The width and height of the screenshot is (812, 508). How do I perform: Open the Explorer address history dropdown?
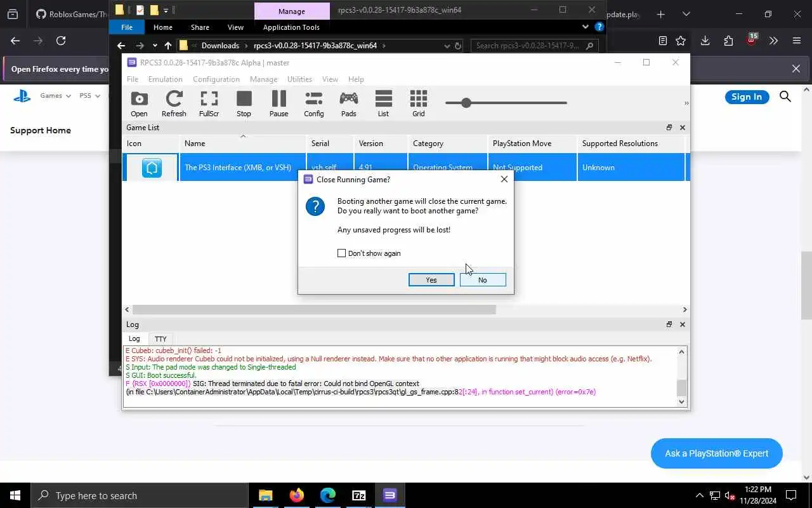point(447,46)
